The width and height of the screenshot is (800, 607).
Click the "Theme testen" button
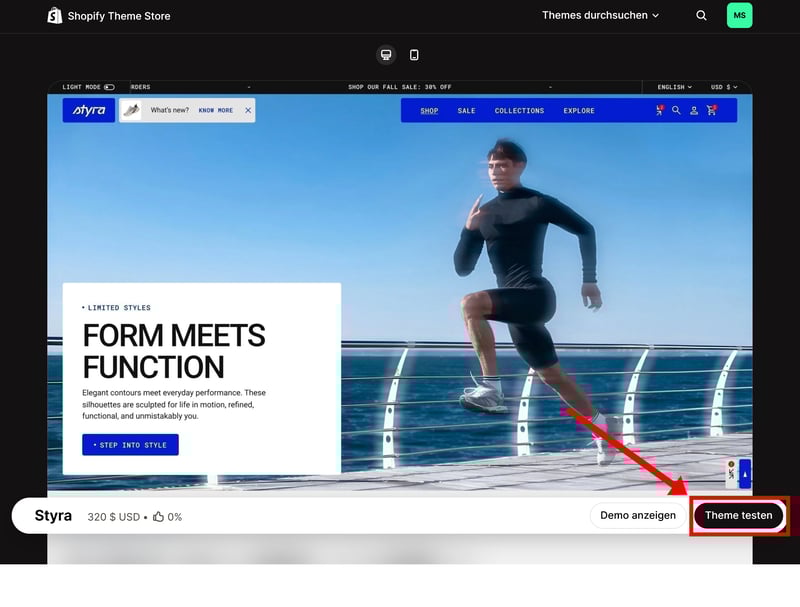[x=738, y=516]
